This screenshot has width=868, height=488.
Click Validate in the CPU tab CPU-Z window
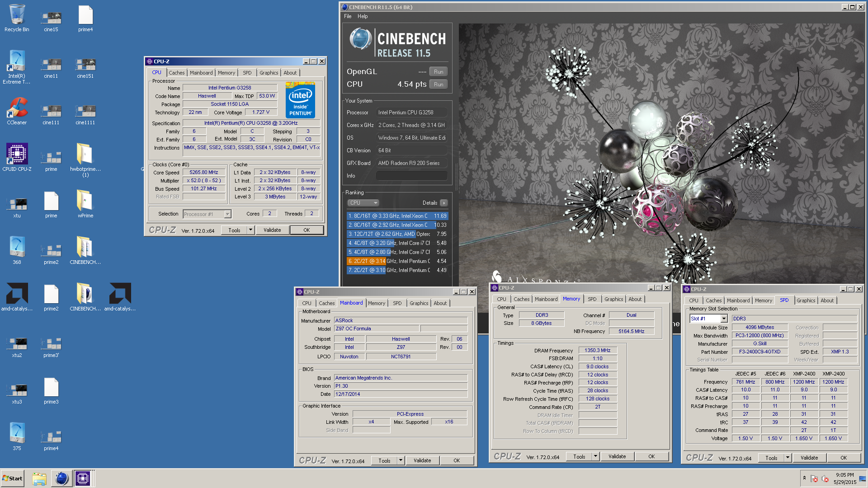[272, 230]
